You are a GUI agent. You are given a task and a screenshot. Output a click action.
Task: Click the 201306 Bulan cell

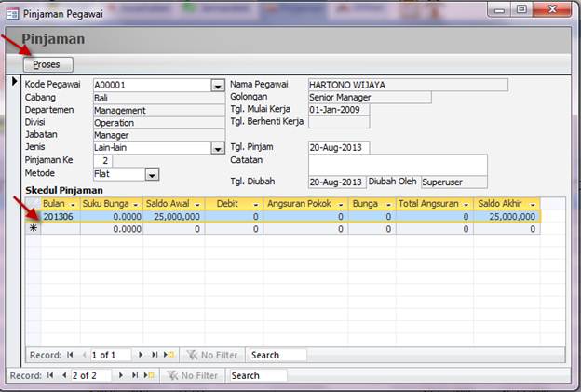click(x=61, y=216)
